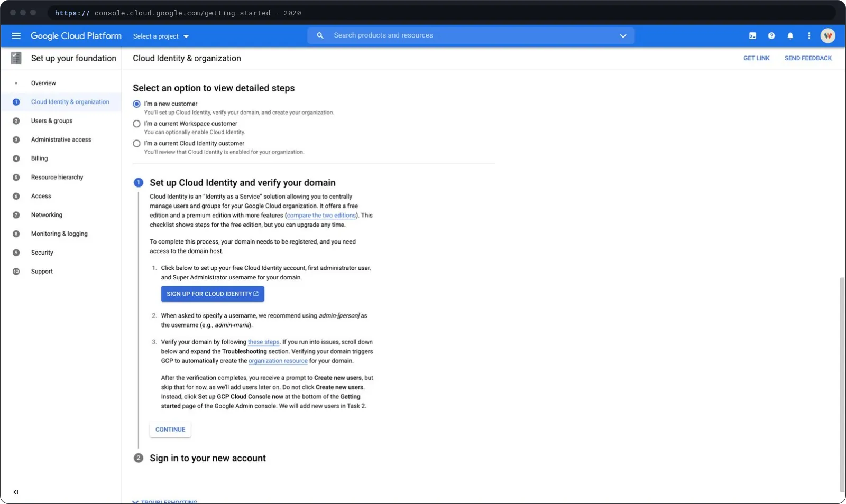Open Access step in sidebar
846x504 pixels.
coord(41,196)
